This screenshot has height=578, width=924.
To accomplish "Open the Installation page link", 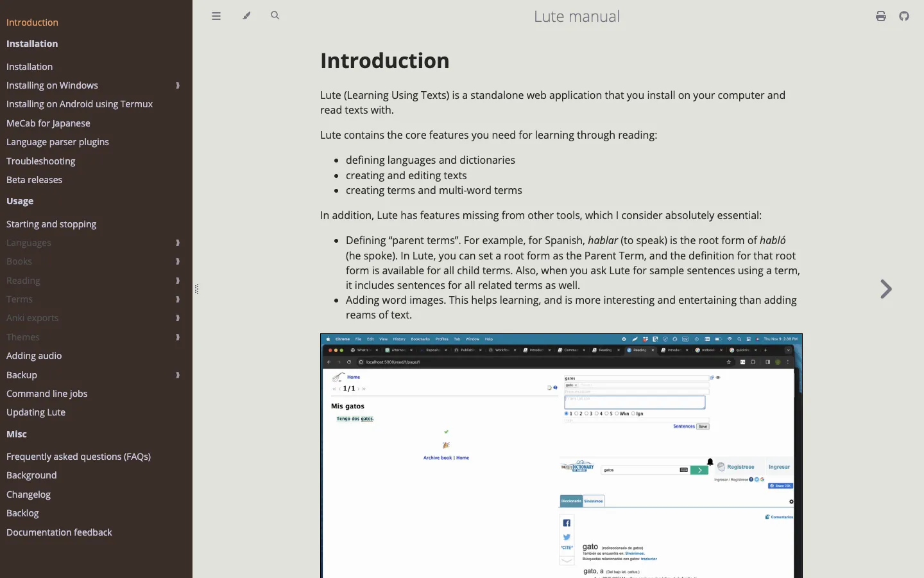I will point(30,67).
